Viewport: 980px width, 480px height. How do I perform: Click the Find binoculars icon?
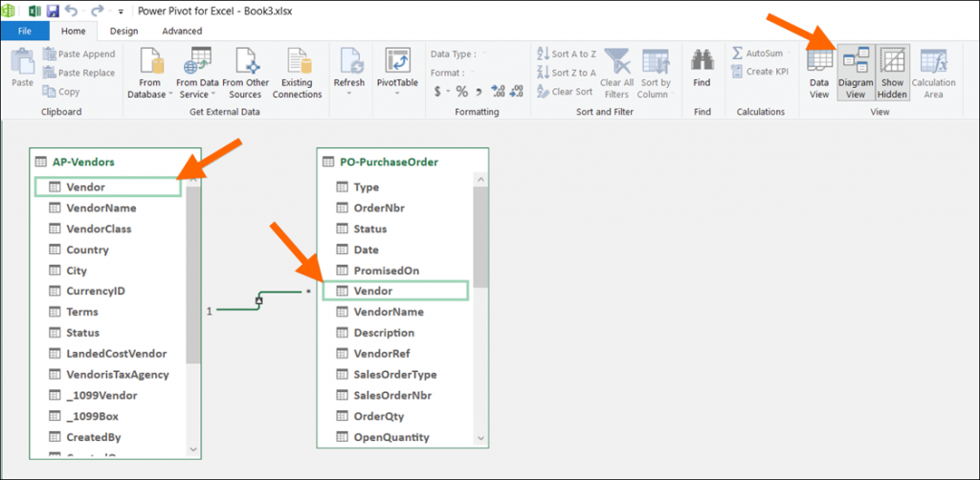click(x=702, y=61)
